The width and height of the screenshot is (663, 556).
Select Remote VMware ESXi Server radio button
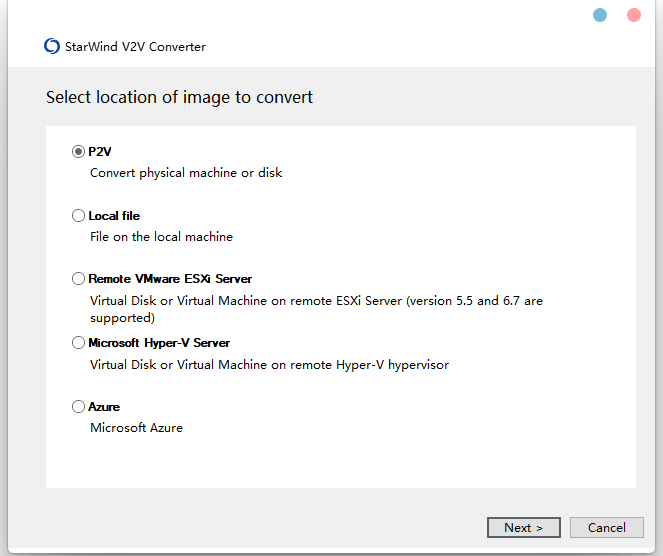coord(78,279)
